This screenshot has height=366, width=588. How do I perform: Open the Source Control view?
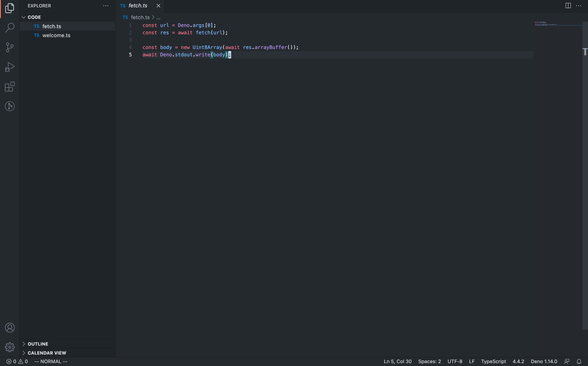10,47
